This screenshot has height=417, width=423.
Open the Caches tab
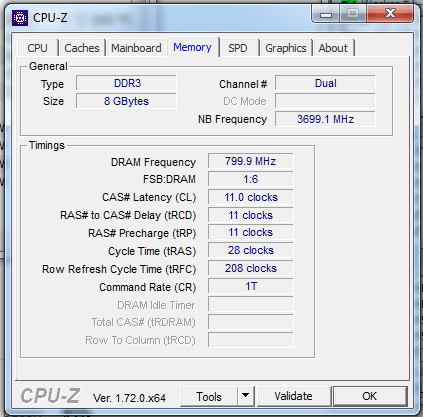(82, 48)
